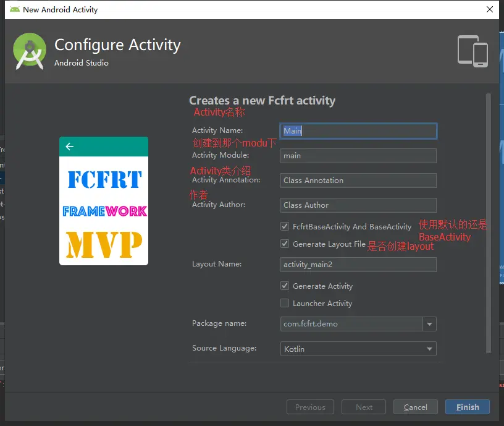Image resolution: width=504 pixels, height=426 pixels.
Task: Click the phone and tablet device icon
Action: pyautogui.click(x=472, y=51)
